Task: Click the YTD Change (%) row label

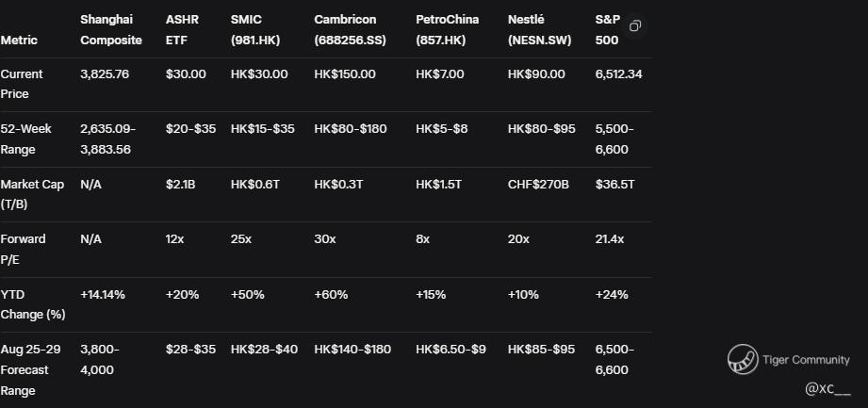Action: coord(33,304)
